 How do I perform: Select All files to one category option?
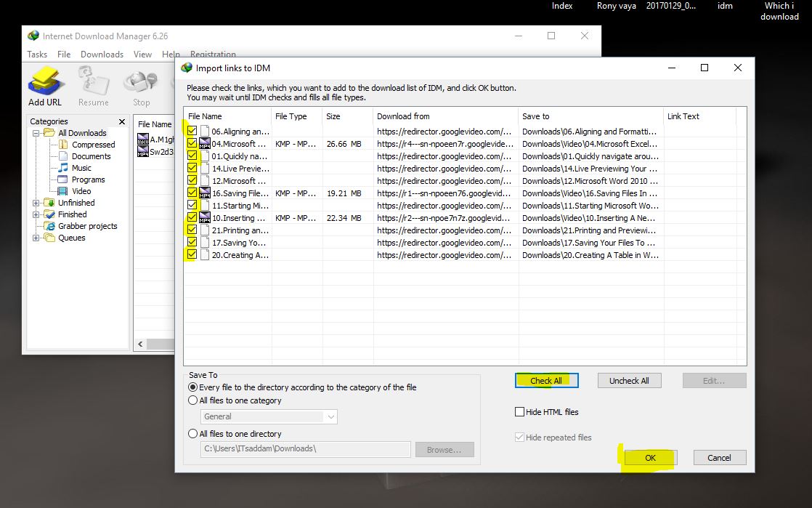(x=193, y=400)
